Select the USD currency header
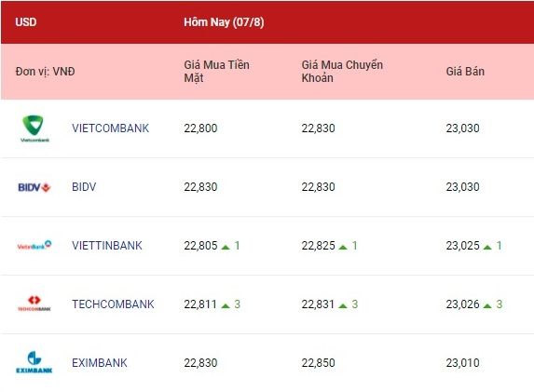The image size is (534, 392). [x=26, y=22]
